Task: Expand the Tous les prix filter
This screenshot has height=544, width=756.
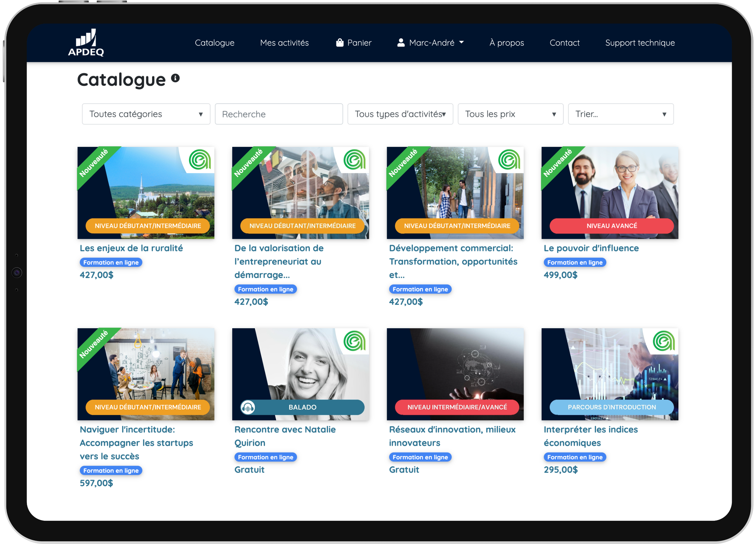Action: [510, 114]
